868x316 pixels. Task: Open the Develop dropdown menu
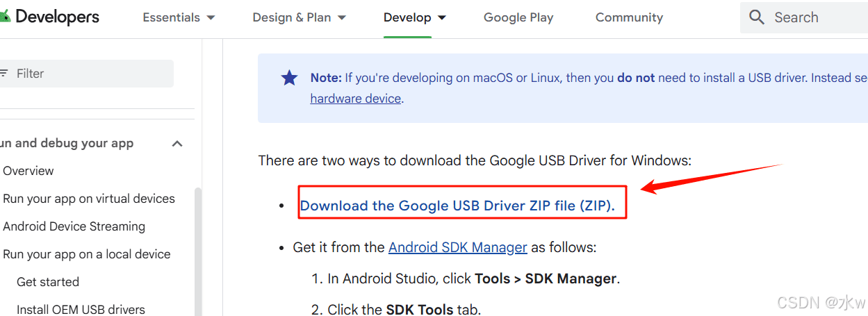pos(415,17)
